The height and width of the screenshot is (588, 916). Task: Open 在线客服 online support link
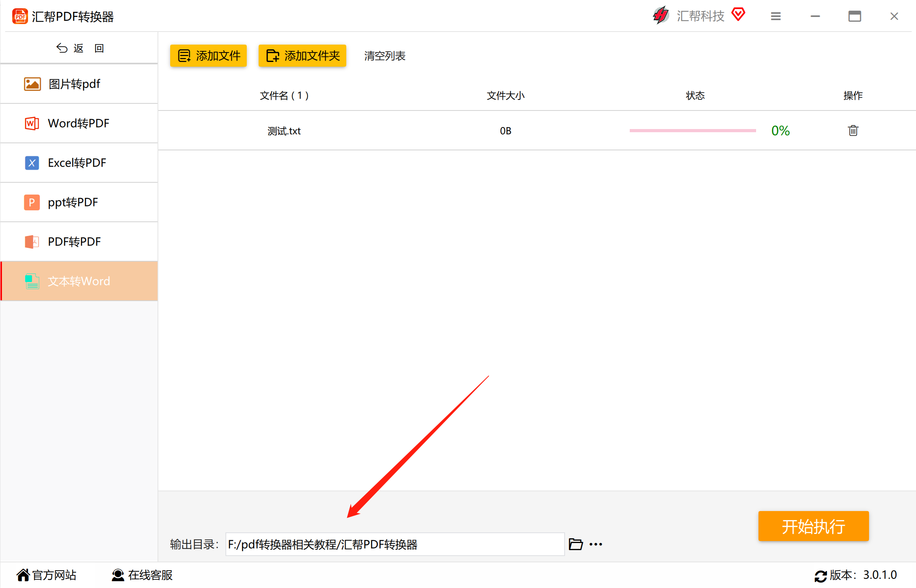coord(142,575)
